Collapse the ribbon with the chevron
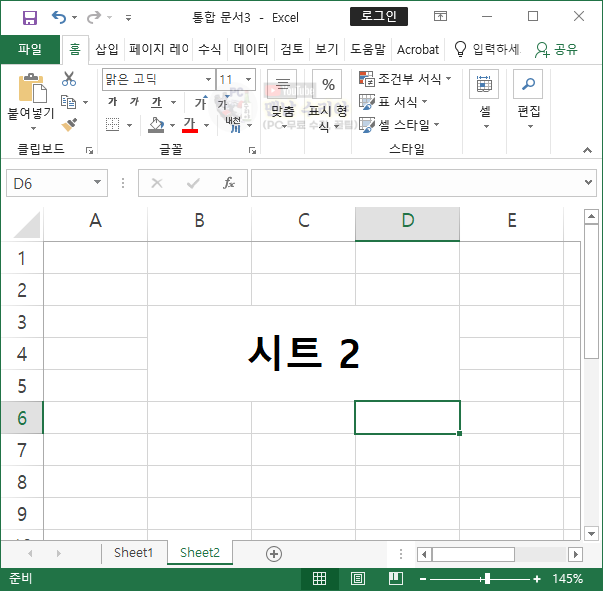 (587, 150)
